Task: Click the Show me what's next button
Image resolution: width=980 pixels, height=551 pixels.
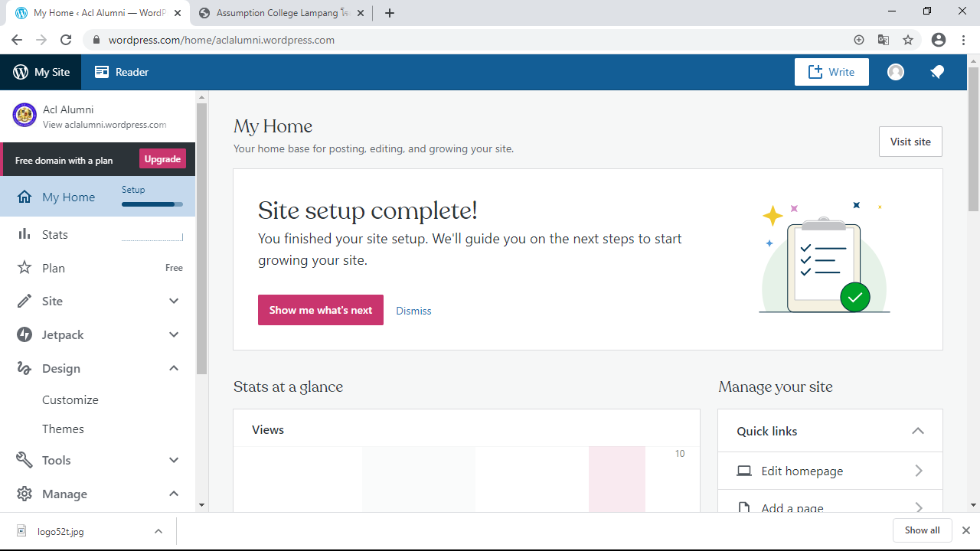Action: 321,310
